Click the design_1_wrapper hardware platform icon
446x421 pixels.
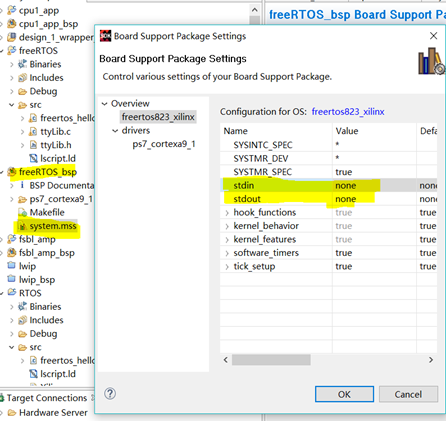(x=12, y=37)
